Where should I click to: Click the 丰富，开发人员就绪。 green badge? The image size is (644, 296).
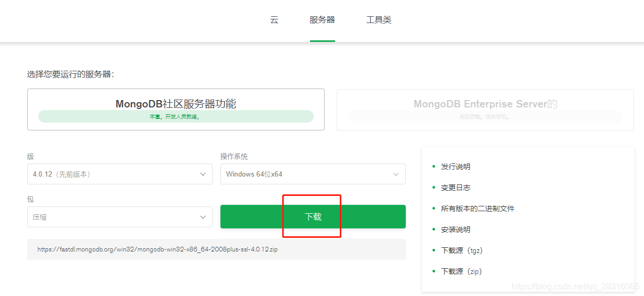[176, 116]
